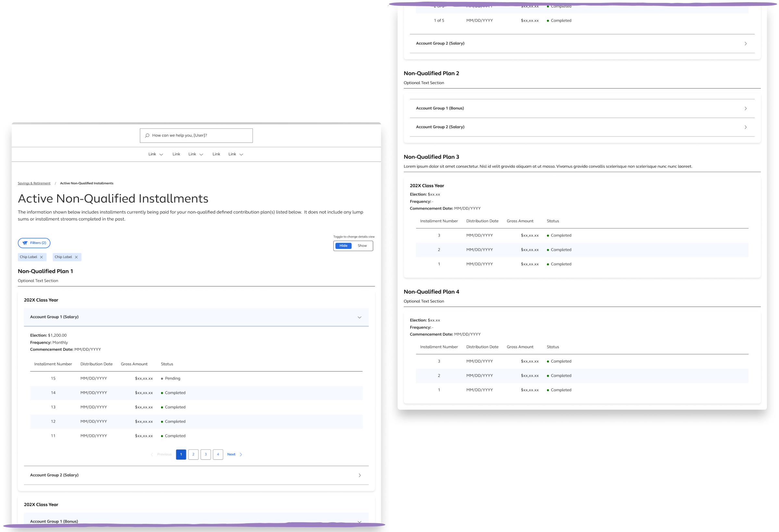
Task: Go to page 3 in pagination
Action: tap(205, 454)
